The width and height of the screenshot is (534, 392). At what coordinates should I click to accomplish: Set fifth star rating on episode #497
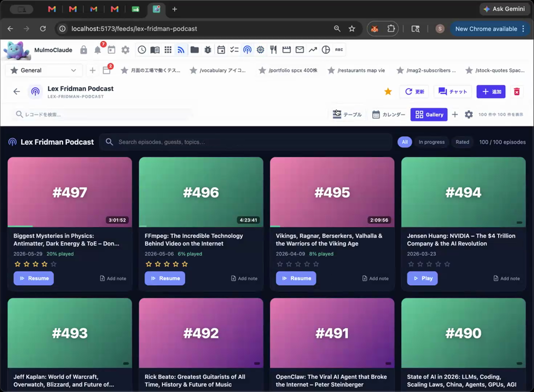click(x=53, y=264)
